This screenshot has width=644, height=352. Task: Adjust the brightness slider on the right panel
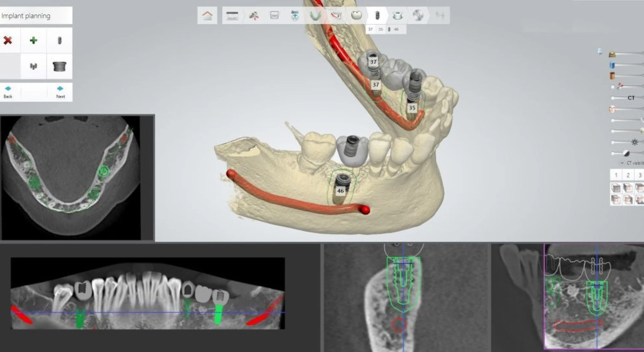(612, 143)
